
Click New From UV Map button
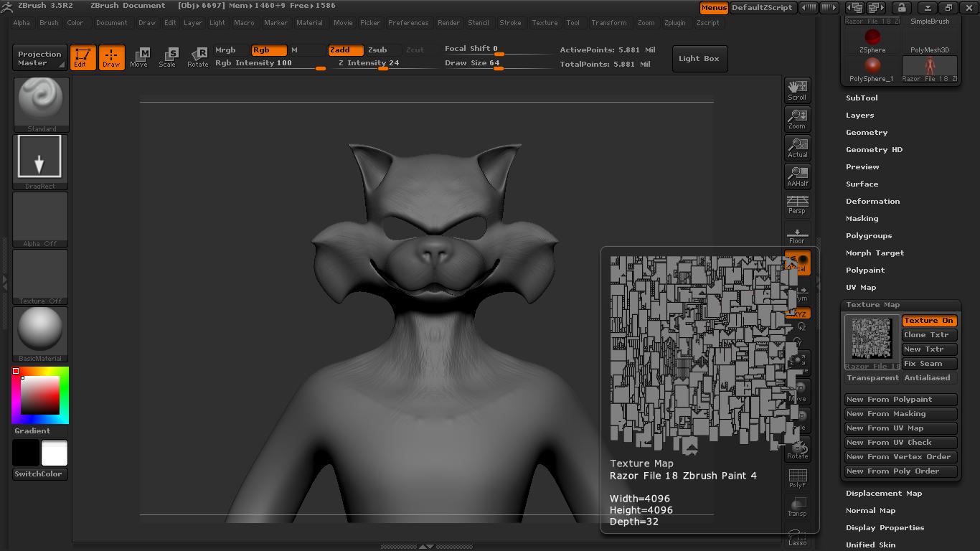(900, 428)
